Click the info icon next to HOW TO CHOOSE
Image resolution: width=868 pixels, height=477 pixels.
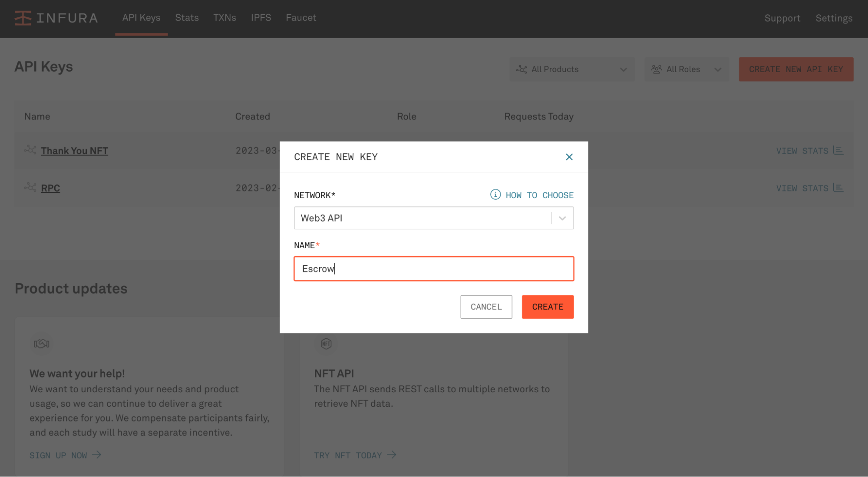(x=495, y=195)
